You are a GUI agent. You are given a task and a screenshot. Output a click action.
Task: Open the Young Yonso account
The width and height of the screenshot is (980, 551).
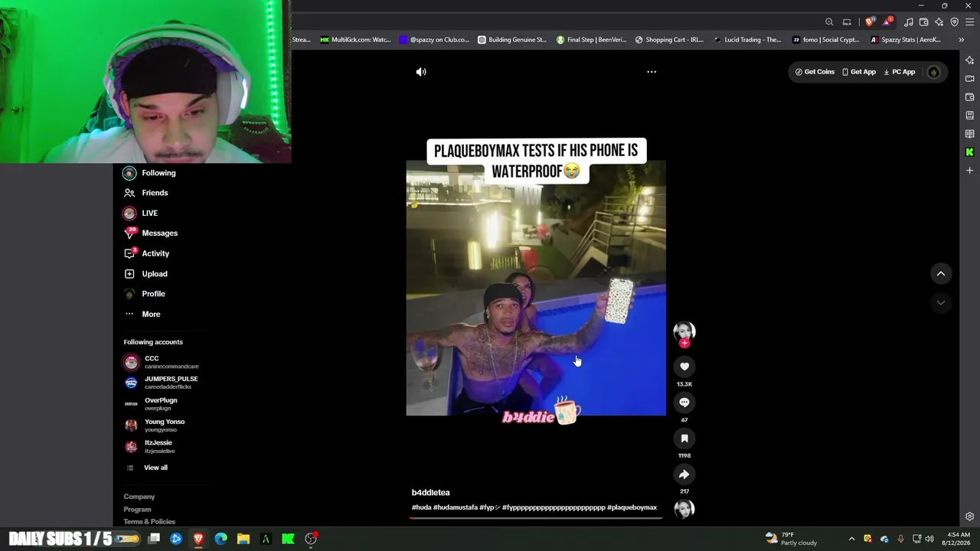click(x=155, y=425)
